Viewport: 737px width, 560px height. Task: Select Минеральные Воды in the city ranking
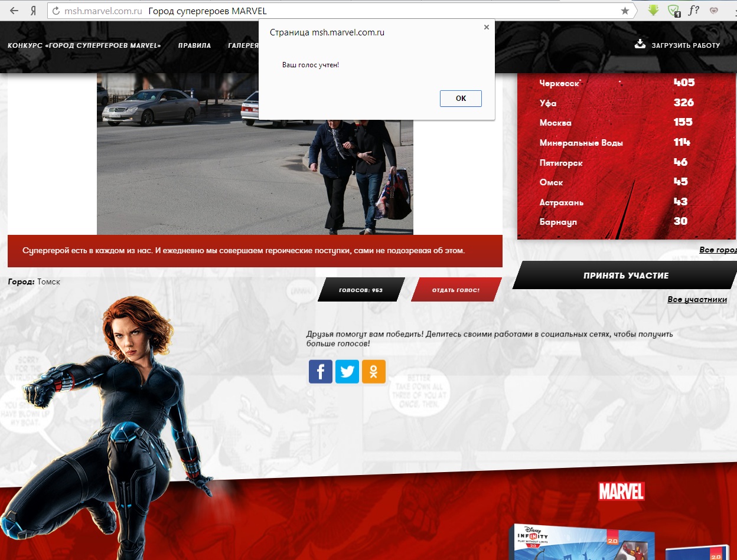581,143
